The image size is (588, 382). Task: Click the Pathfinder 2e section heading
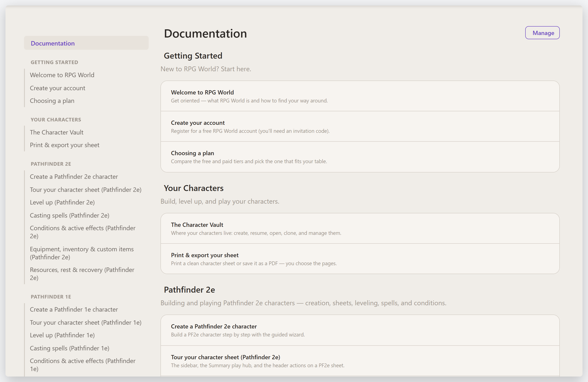point(189,289)
